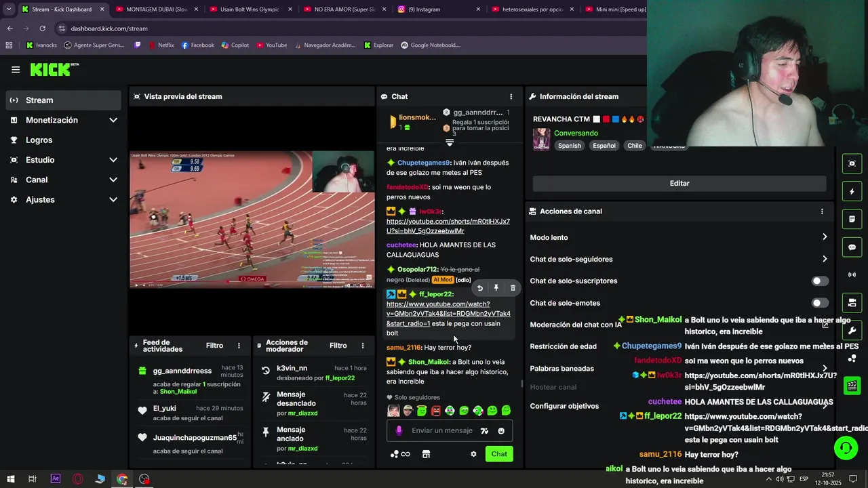Screen dimensions: 868x488
Task: Open the Windows Start menu
Action: [x=10, y=479]
